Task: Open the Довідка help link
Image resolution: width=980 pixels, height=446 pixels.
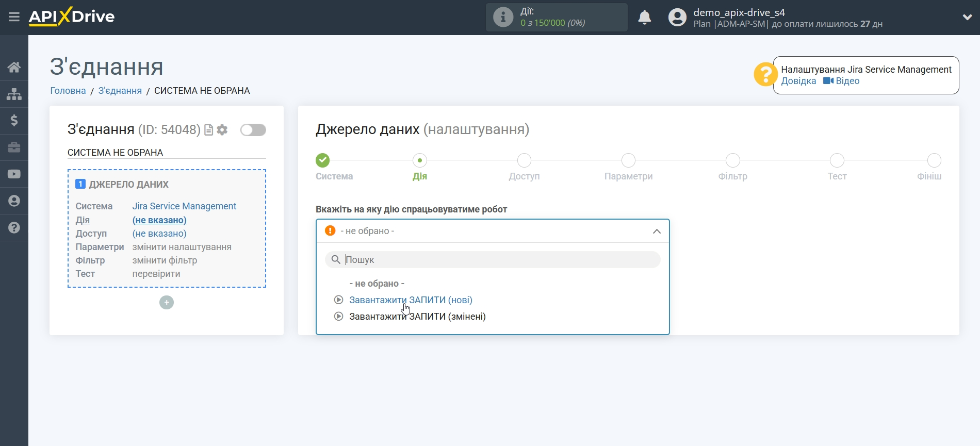Action: (798, 81)
